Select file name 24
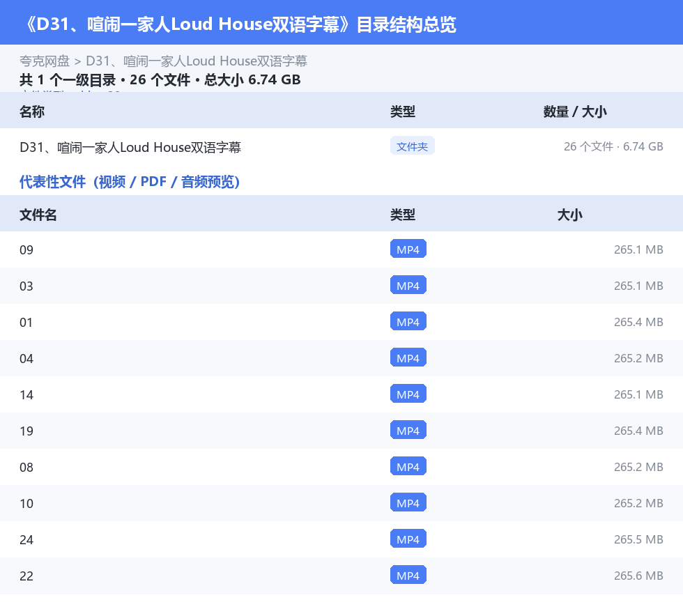 (26, 540)
